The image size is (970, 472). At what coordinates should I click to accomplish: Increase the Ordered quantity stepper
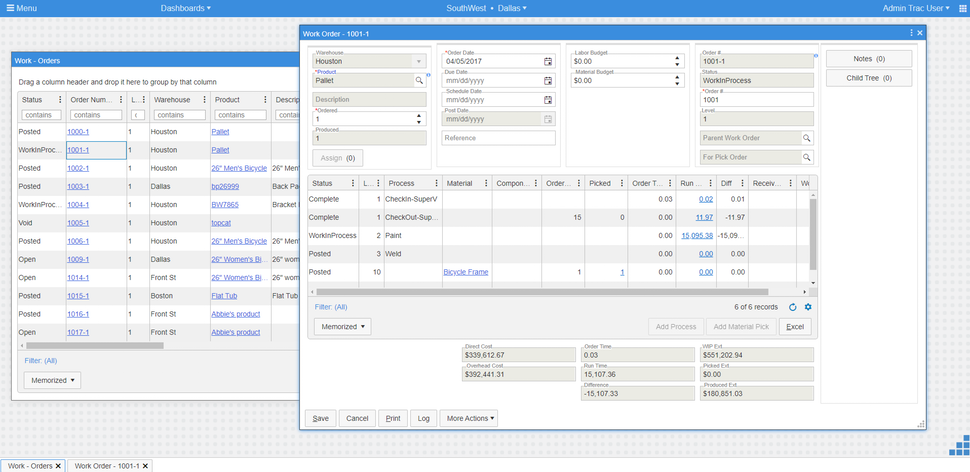[x=419, y=116]
